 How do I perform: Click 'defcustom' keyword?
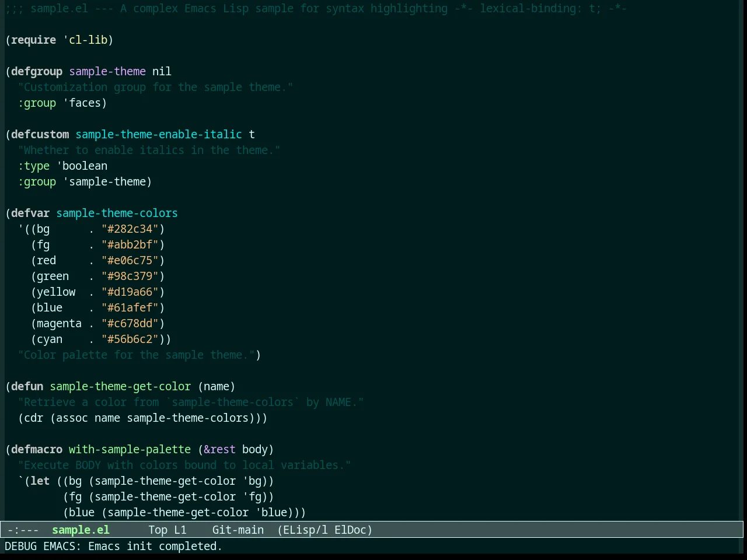point(40,134)
